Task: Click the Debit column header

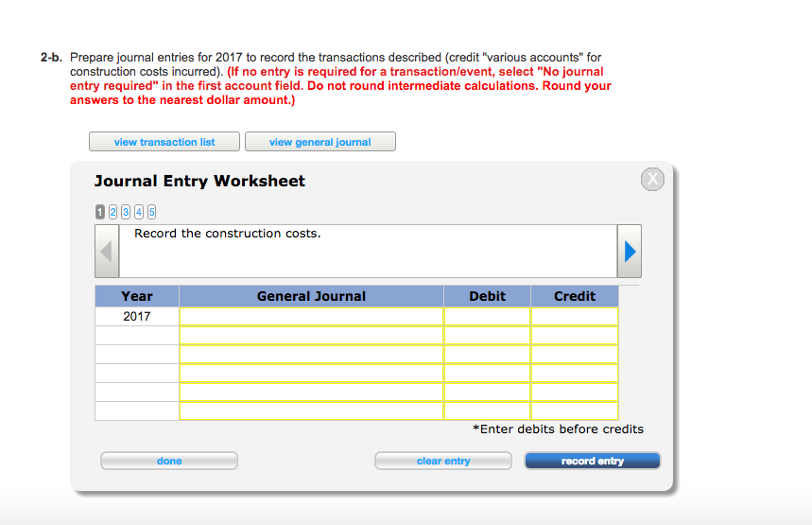Action: (x=488, y=296)
